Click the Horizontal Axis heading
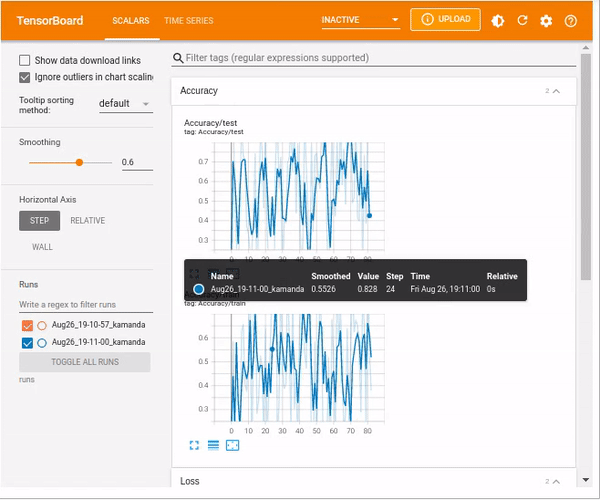 (47, 200)
